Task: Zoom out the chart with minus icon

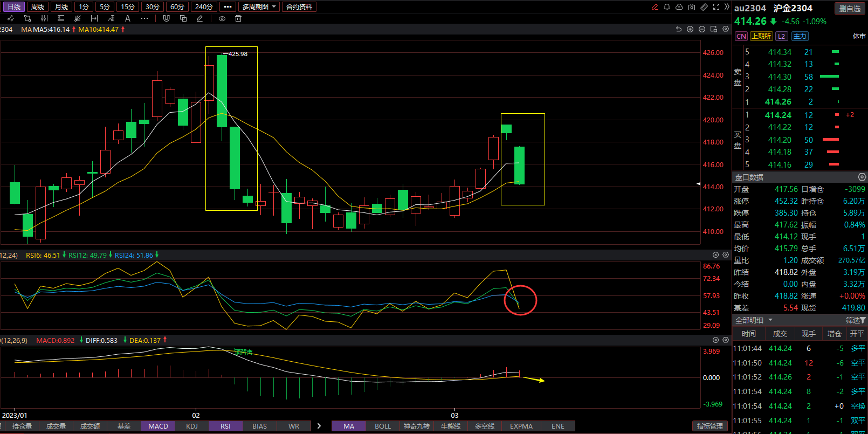Action: tap(702, 29)
